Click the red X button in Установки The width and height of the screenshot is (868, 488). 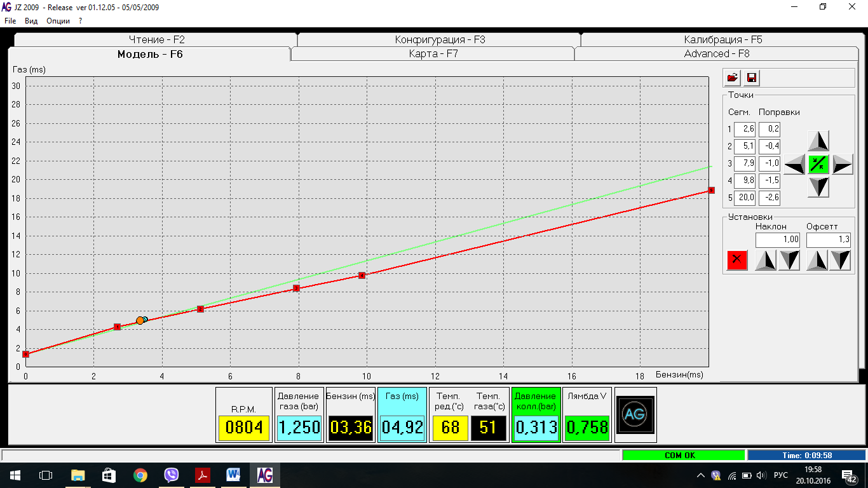click(x=737, y=259)
